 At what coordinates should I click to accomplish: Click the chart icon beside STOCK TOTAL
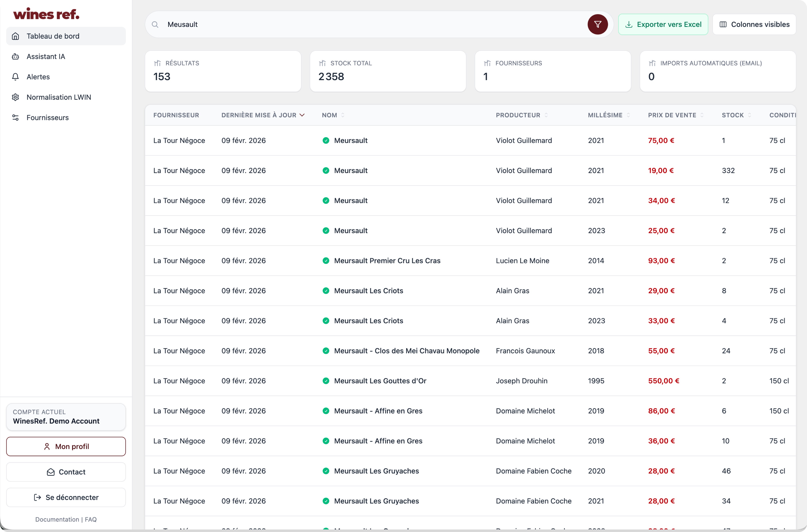[322, 63]
